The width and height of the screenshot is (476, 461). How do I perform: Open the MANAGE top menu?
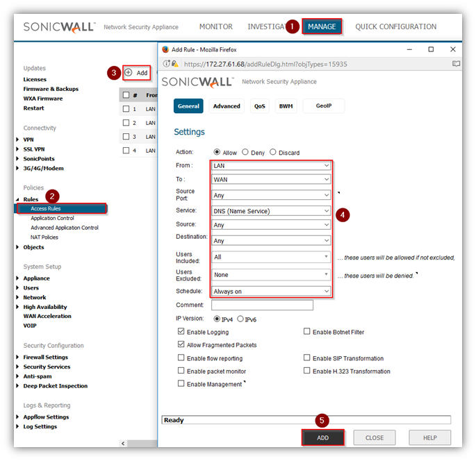[x=322, y=26]
